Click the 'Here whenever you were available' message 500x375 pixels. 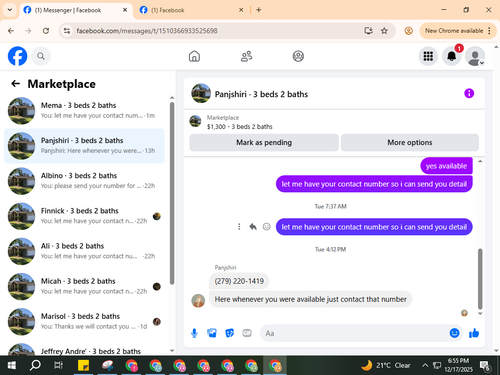(x=310, y=299)
